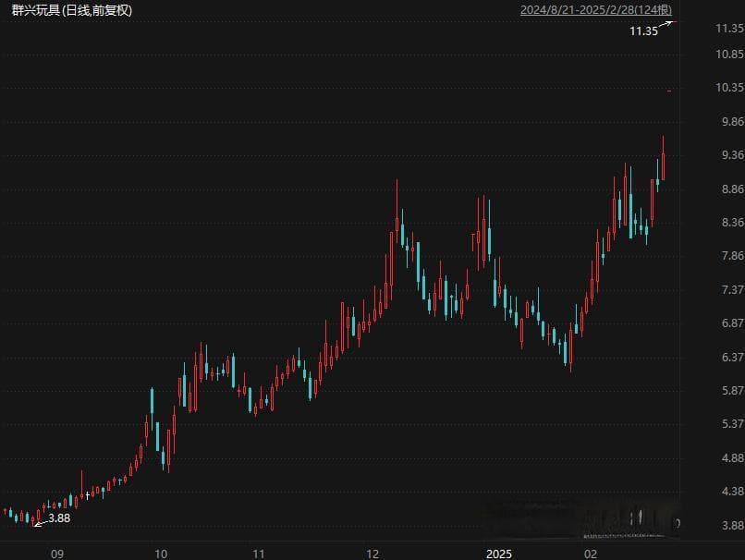Viewport: 745px width, 560px height.
Task: Click the 6.87 price axis label
Action: tap(733, 323)
